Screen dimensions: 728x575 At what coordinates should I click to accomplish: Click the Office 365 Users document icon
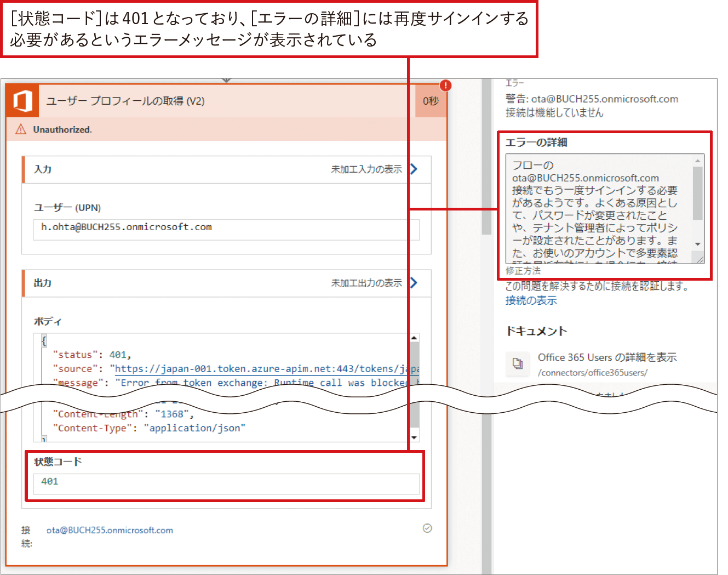click(x=518, y=363)
